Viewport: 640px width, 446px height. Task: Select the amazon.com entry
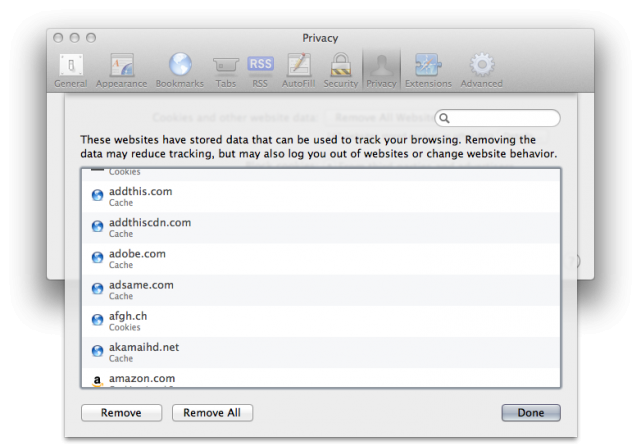pos(321,378)
